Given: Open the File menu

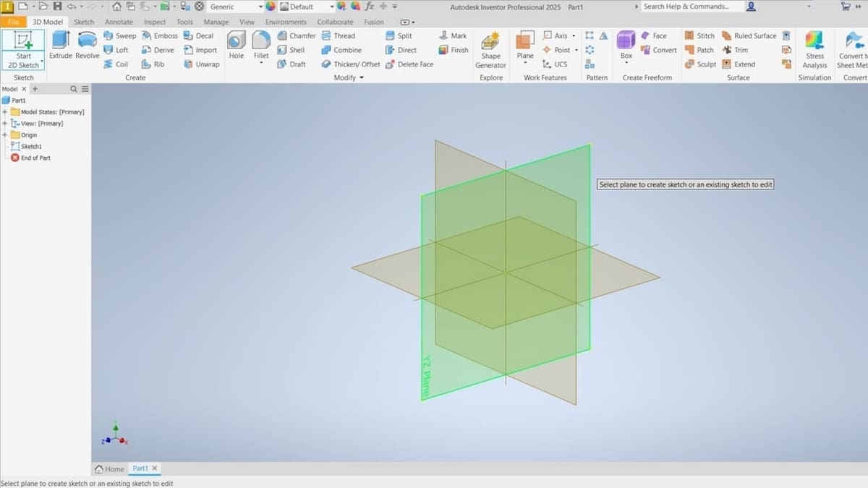Looking at the screenshot, I should (x=14, y=22).
